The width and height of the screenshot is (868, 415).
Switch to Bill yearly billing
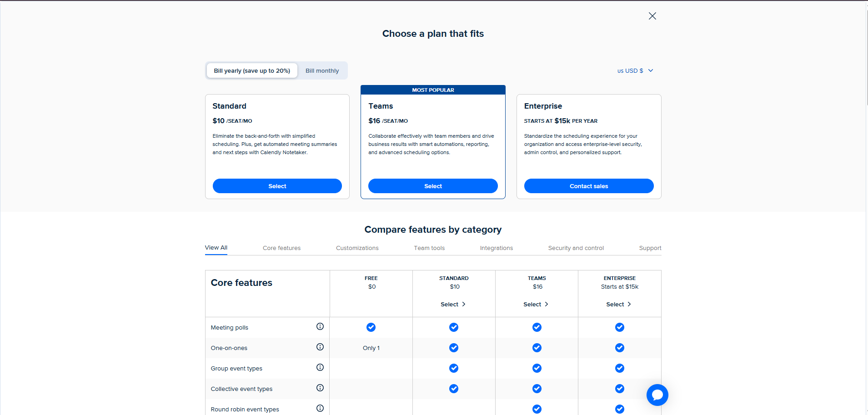click(x=252, y=70)
